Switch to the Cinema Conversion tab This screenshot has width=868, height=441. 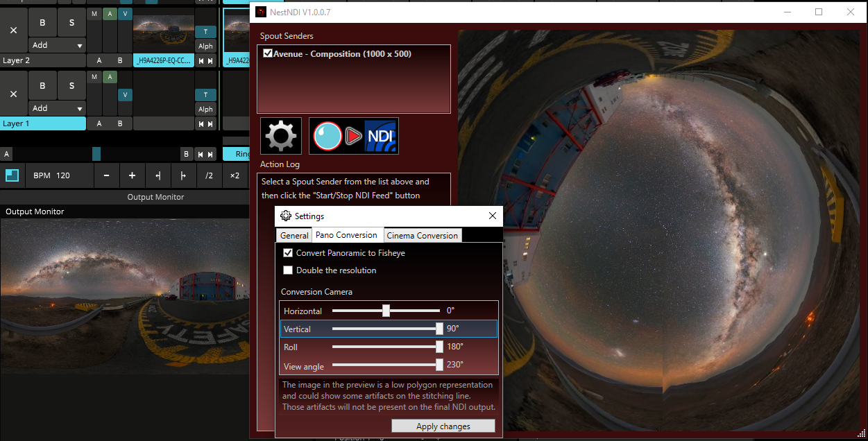coord(422,236)
